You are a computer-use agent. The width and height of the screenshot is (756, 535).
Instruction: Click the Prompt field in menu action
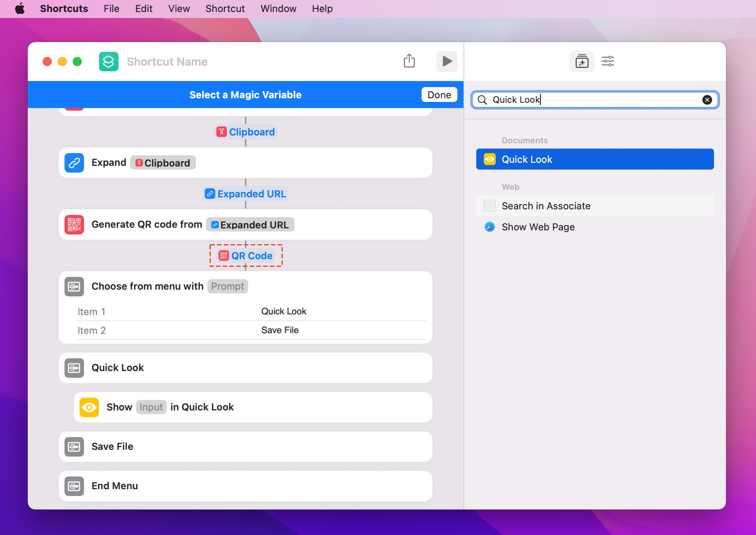227,286
